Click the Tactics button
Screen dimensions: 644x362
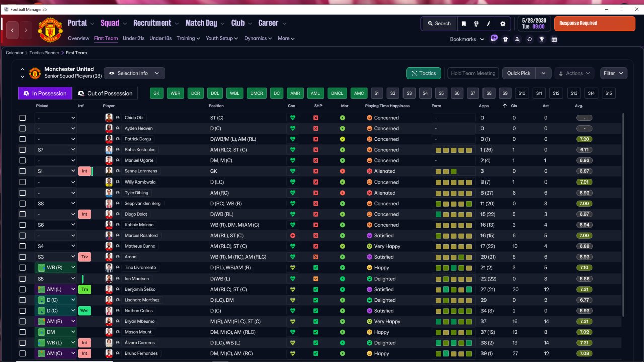[x=424, y=73]
